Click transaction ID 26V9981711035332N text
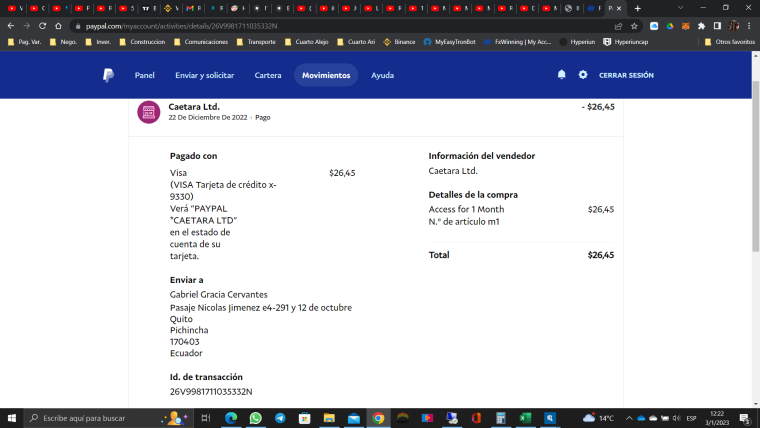Viewport: 760px width, 428px height. [211, 391]
